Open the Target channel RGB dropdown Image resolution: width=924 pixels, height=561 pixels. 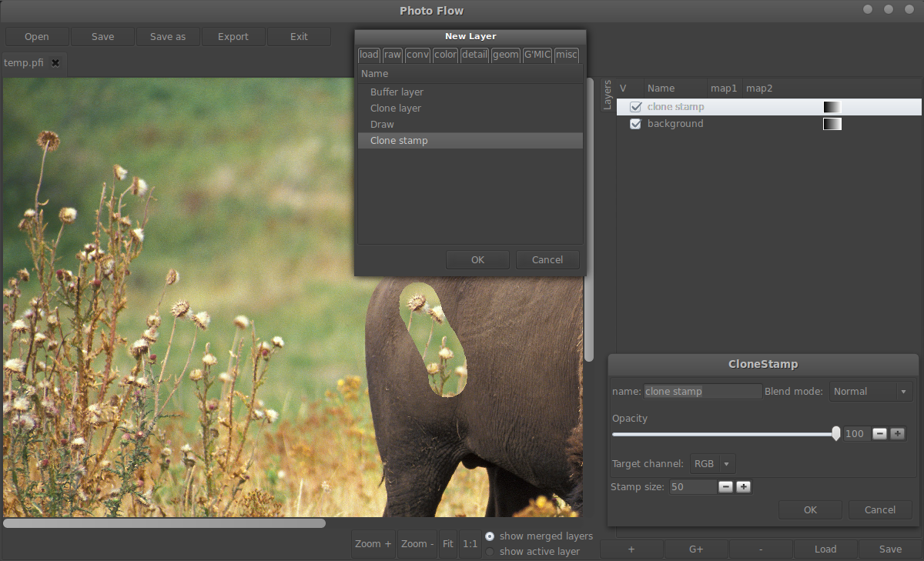click(712, 463)
